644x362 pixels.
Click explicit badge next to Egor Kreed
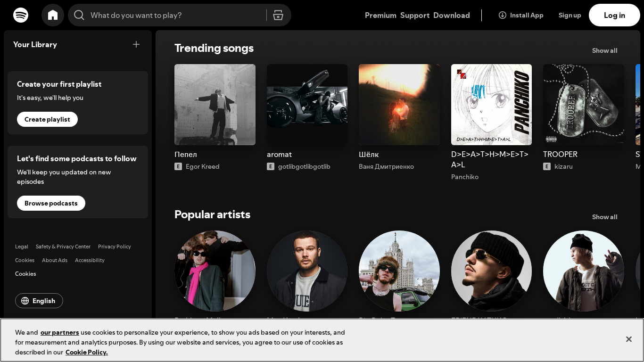[x=178, y=166]
